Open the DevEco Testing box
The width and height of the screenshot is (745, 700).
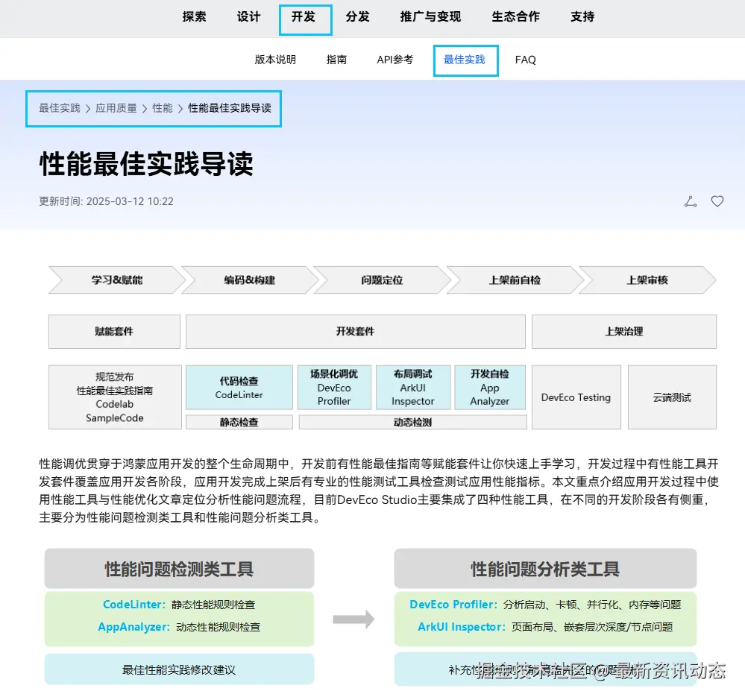pyautogui.click(x=576, y=397)
